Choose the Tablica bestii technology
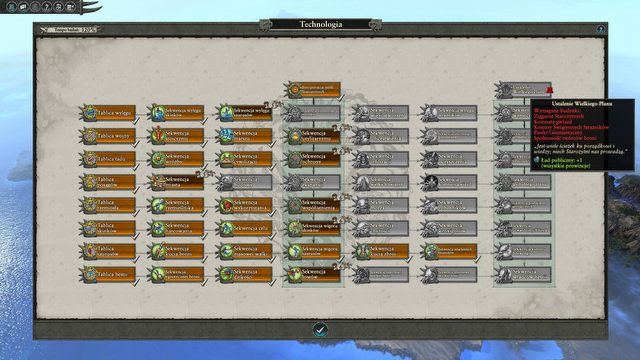 109,275
